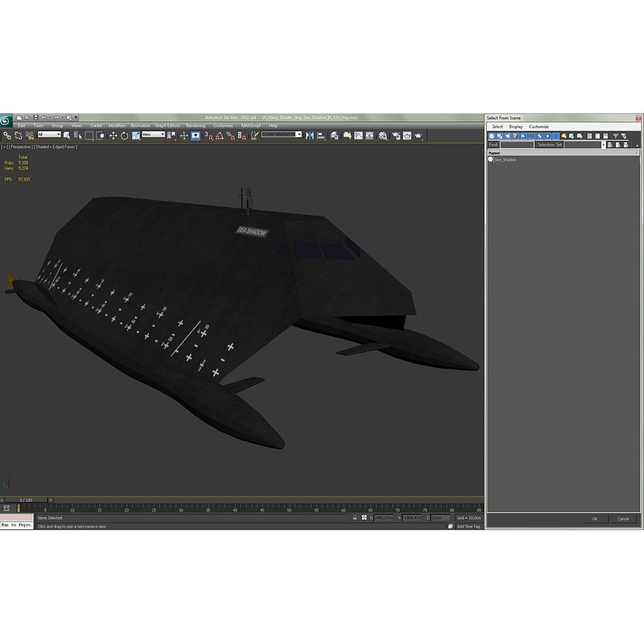Toggle Spinner Snap

(242, 135)
